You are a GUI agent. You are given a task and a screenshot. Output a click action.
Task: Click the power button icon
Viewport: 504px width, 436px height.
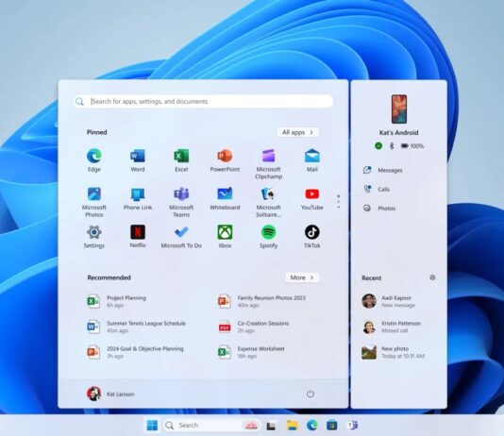311,394
